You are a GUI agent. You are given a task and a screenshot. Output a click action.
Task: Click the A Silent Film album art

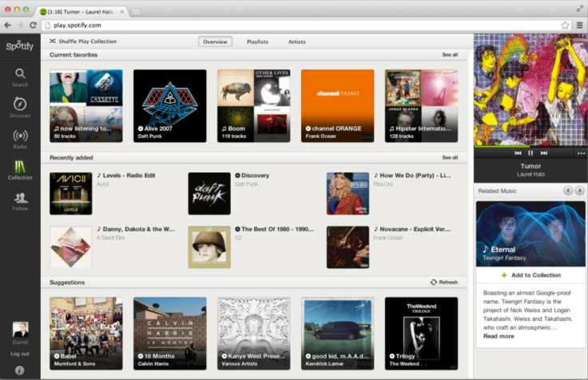click(71, 247)
